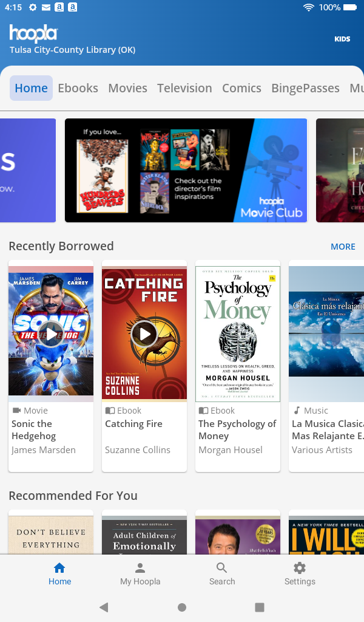This screenshot has height=622, width=364.
Task: Tap the Home house icon
Action: click(59, 568)
